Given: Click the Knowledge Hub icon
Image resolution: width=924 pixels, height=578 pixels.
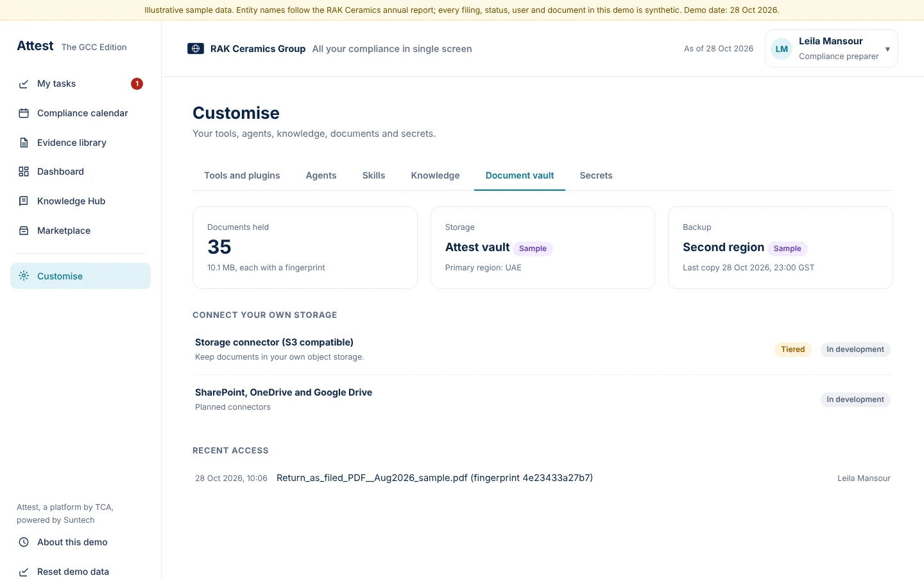Looking at the screenshot, I should 24,201.
